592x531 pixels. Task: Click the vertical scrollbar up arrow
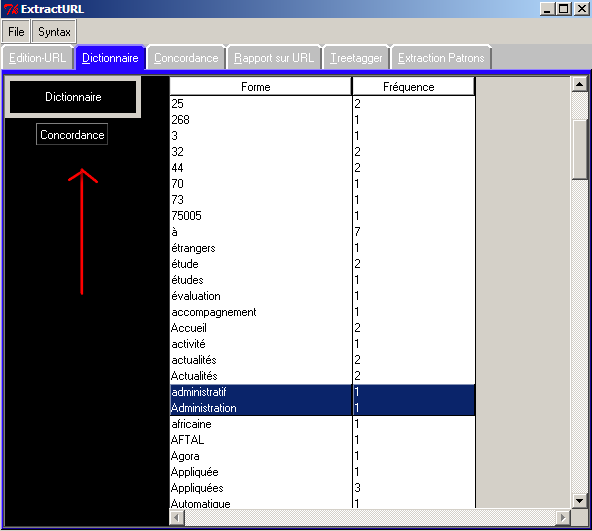click(580, 84)
